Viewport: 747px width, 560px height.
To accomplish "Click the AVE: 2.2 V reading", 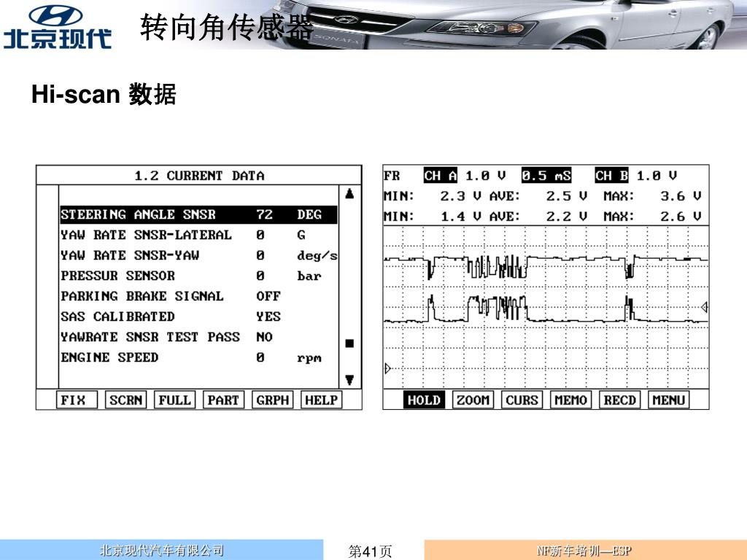I will pyautogui.click(x=538, y=217).
